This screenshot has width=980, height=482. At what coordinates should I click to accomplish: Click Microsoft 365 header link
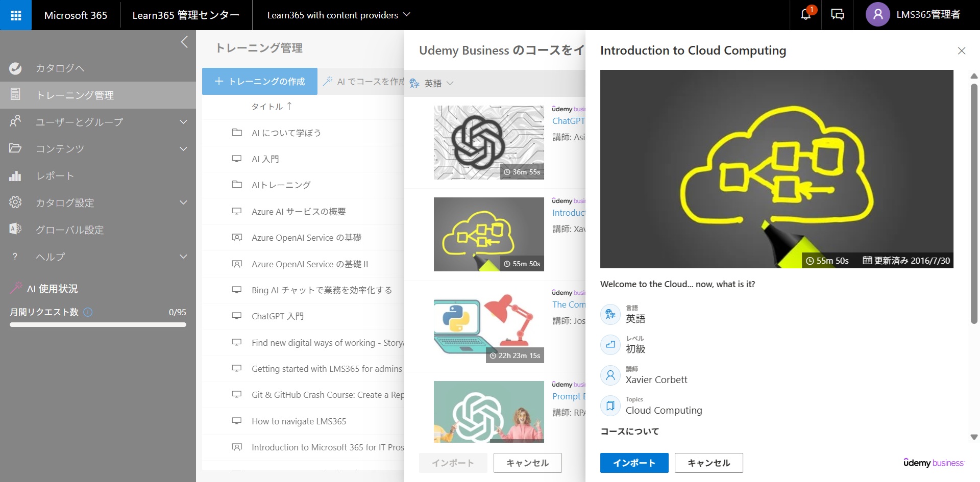click(76, 15)
